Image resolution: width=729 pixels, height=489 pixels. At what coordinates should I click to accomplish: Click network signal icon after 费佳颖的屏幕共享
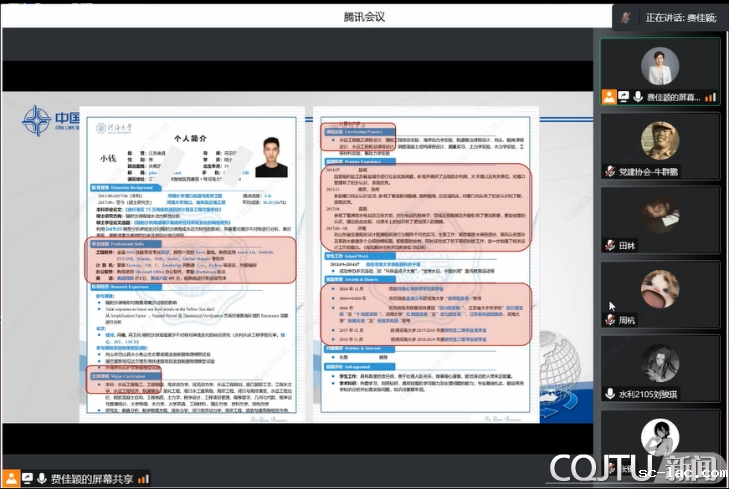coord(143,479)
